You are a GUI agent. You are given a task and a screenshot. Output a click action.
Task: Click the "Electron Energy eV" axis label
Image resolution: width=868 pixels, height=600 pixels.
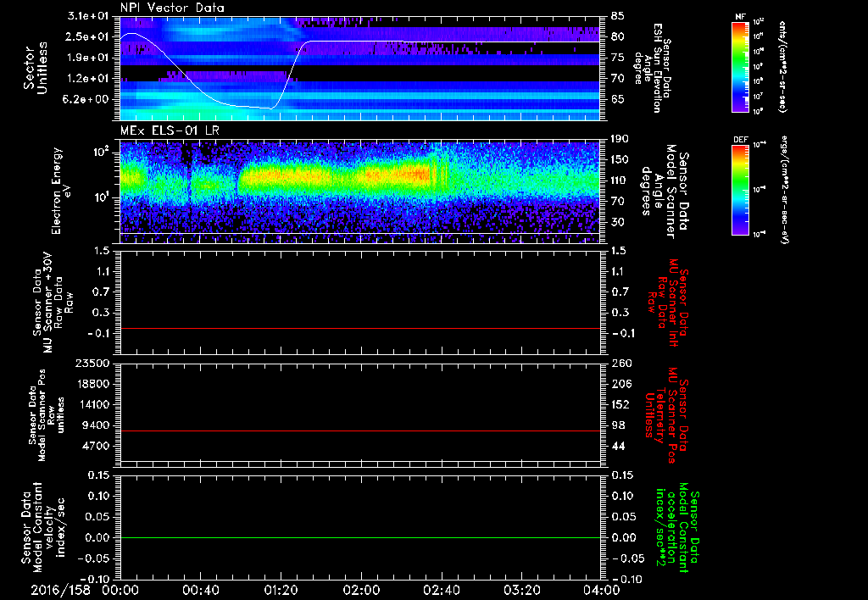pyautogui.click(x=61, y=191)
